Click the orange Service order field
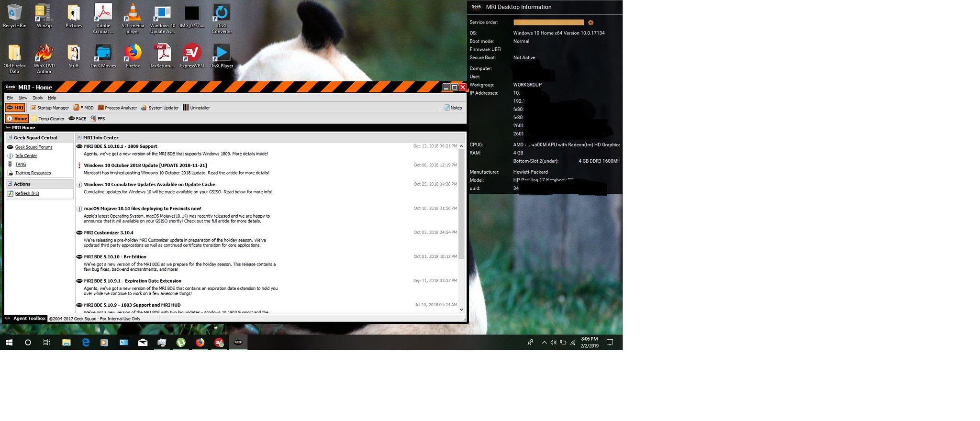This screenshot has height=421, width=980. tap(548, 22)
